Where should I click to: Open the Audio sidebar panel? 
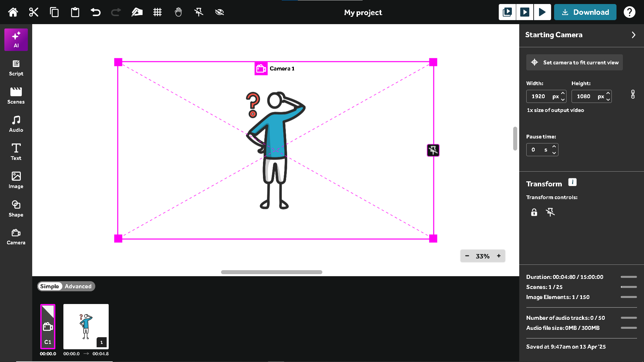click(16, 124)
